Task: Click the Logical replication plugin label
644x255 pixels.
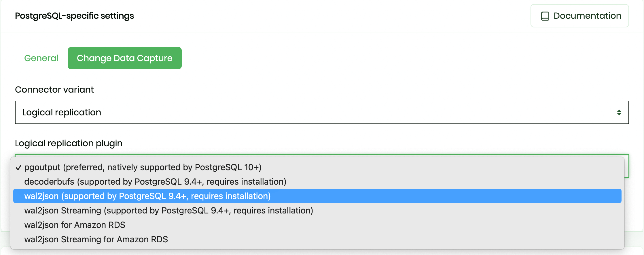Action: tap(69, 143)
